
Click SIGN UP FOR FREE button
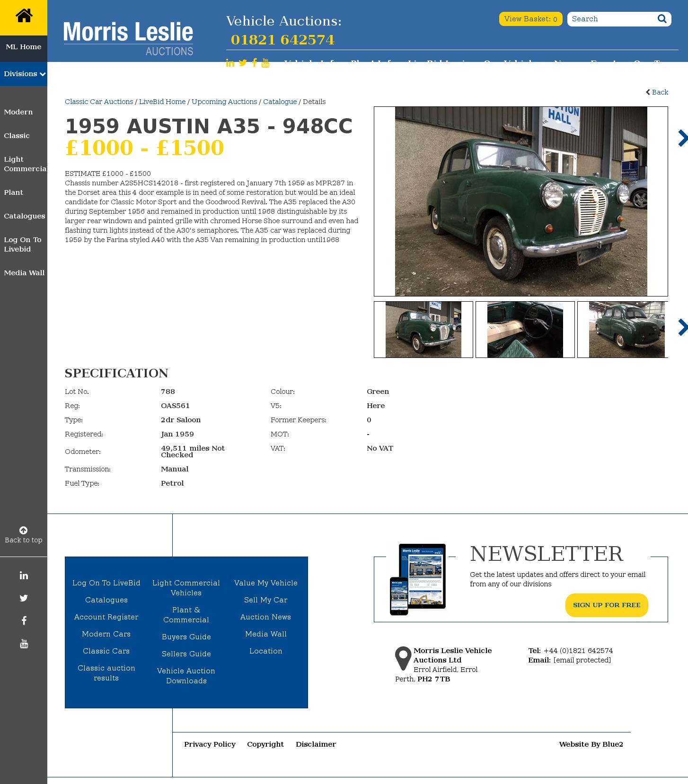607,605
